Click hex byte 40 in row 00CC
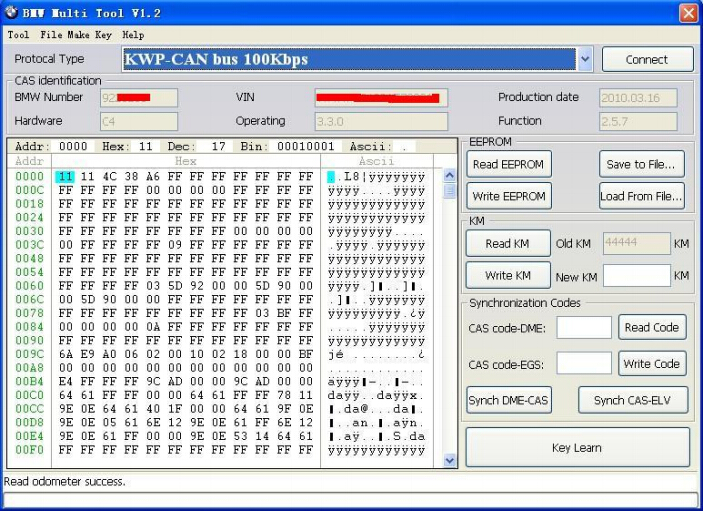This screenshot has height=512, width=704. click(x=153, y=409)
